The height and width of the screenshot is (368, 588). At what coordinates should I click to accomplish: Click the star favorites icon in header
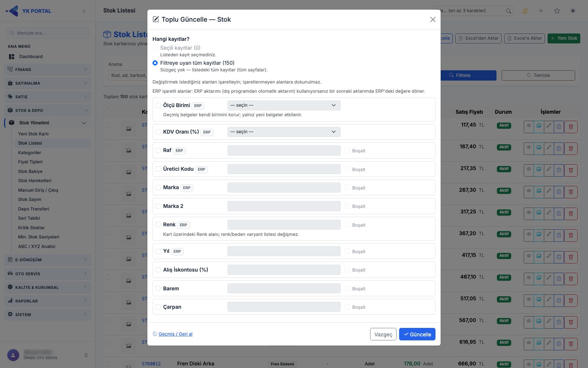(x=557, y=11)
